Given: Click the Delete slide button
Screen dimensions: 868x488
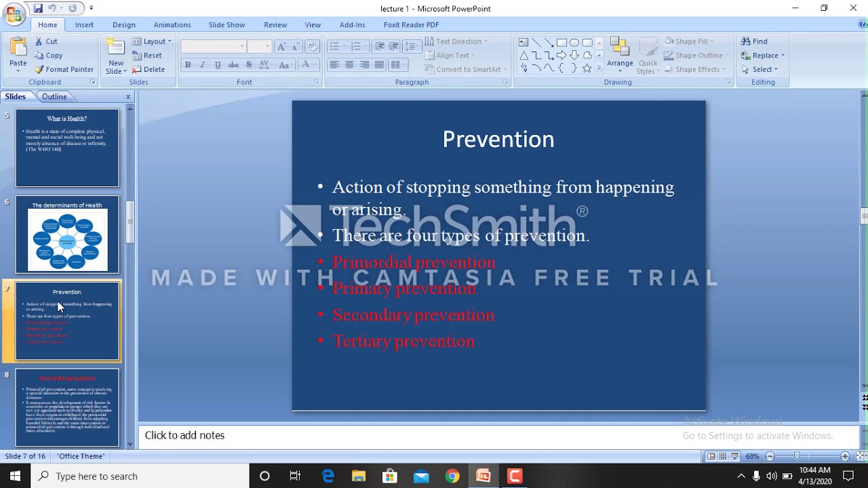Looking at the screenshot, I should [149, 69].
